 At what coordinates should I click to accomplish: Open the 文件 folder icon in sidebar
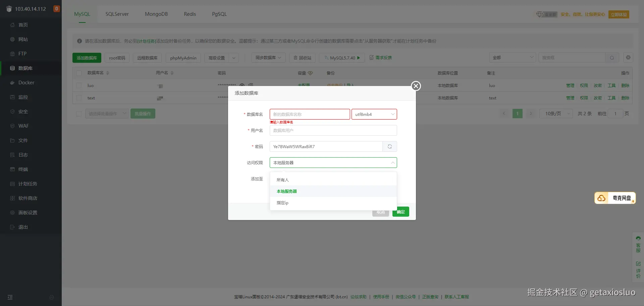click(x=12, y=140)
